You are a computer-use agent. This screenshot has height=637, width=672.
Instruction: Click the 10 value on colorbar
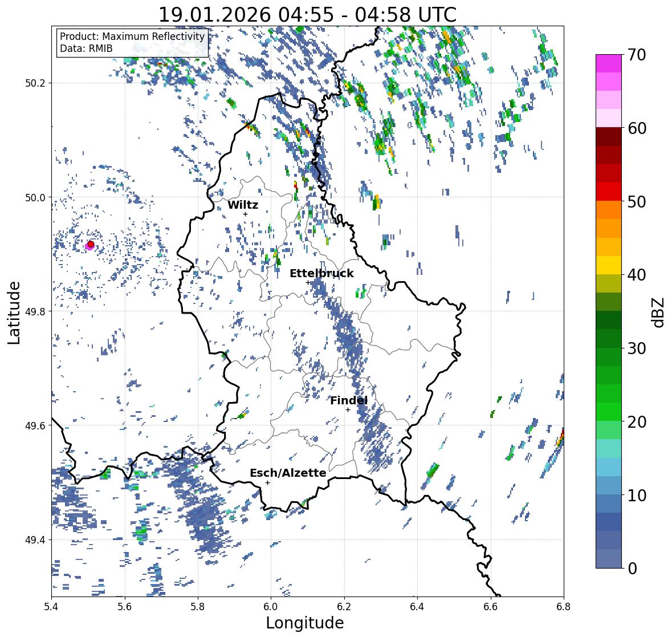[637, 495]
